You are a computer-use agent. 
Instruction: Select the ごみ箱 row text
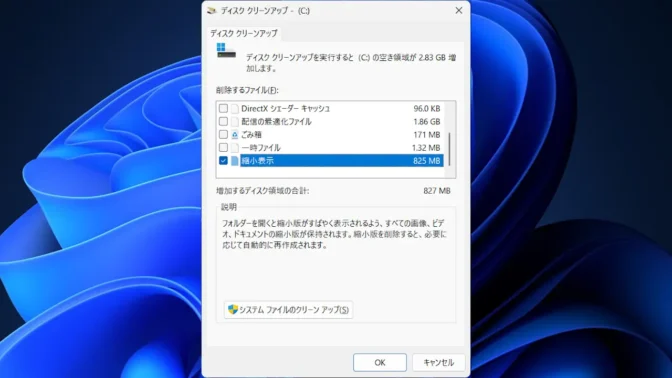(x=251, y=135)
